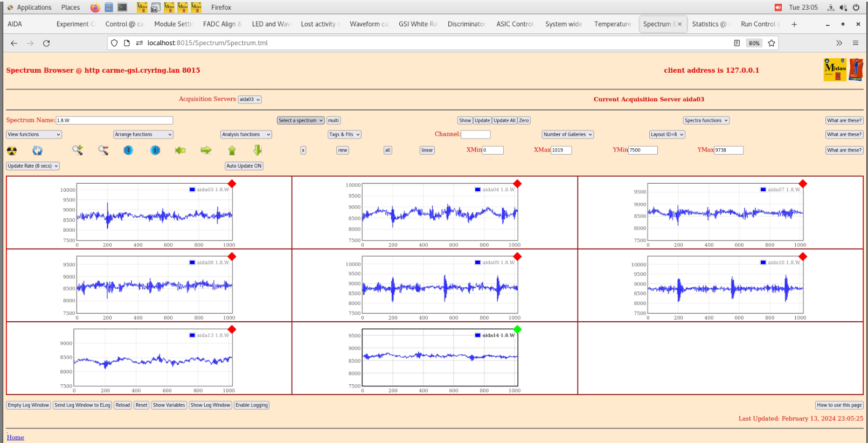This screenshot has height=443, width=868.
Task: Open the Spectra functions dropdown
Action: (x=706, y=121)
